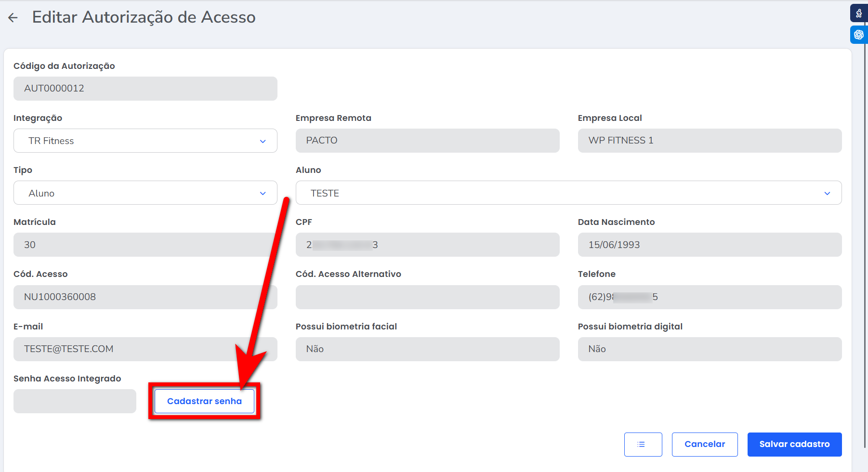This screenshot has width=868, height=472.
Task: Click the empty Cód. Acesso Alternativo field
Action: pos(427,297)
